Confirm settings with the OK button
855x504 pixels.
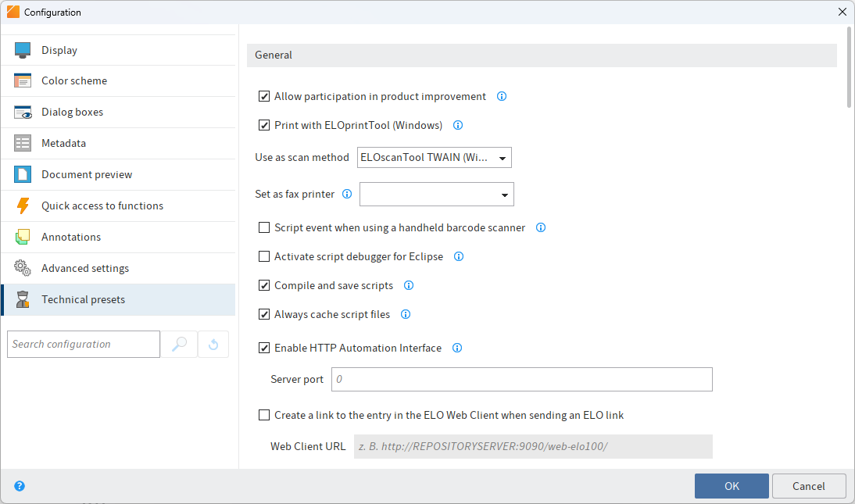coord(732,485)
